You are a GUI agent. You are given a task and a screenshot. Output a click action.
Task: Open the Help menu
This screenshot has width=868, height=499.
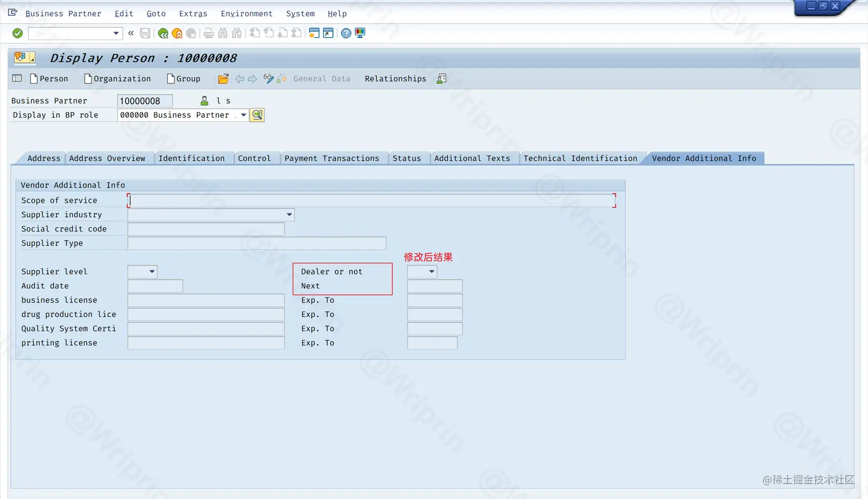point(337,14)
